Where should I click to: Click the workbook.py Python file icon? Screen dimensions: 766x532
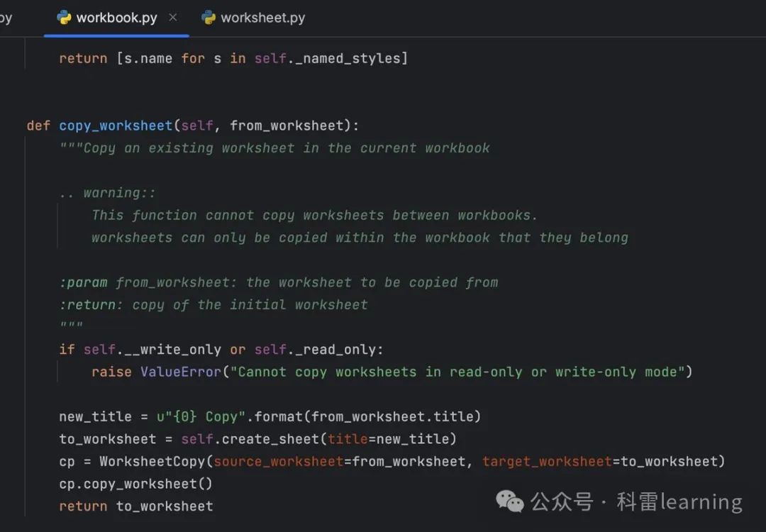64,18
